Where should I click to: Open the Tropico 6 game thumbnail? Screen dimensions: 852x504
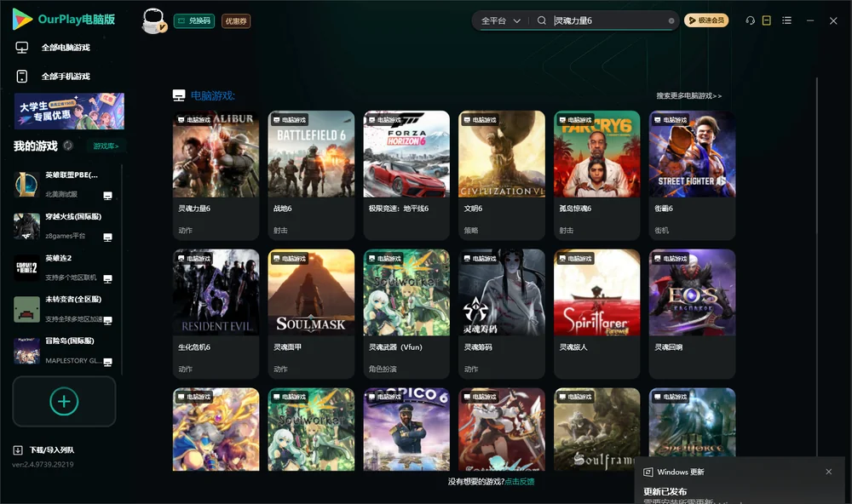pyautogui.click(x=406, y=429)
